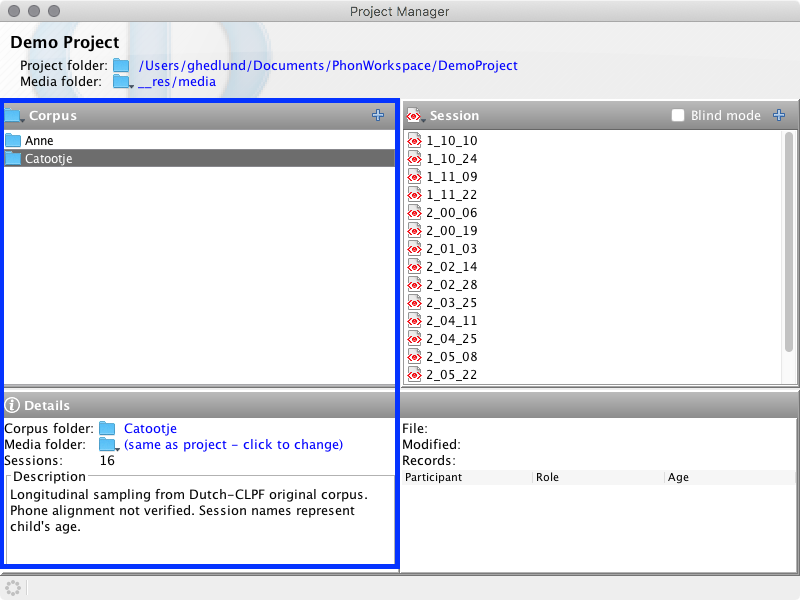Open the project Media folder dropdown
Screen dimensions: 800x600
pyautogui.click(x=123, y=82)
